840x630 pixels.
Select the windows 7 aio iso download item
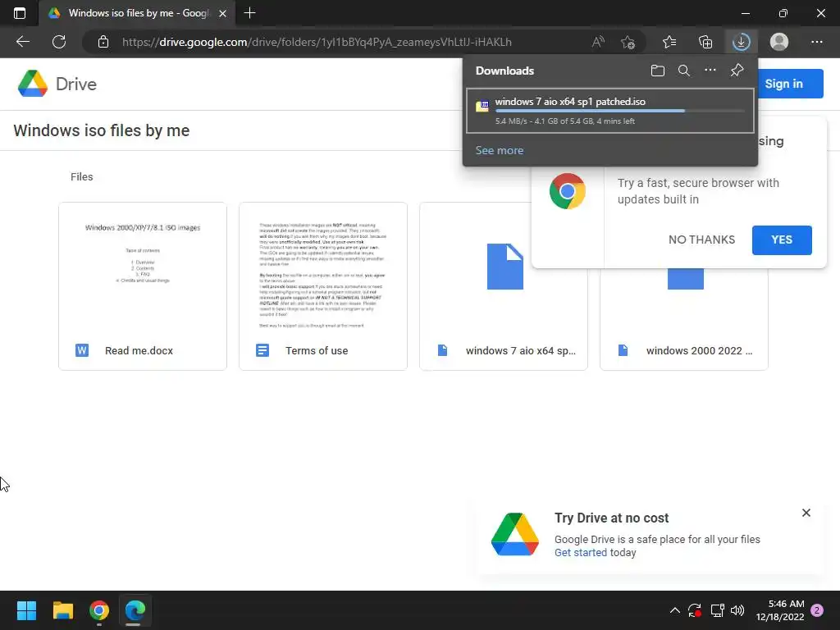tap(610, 111)
